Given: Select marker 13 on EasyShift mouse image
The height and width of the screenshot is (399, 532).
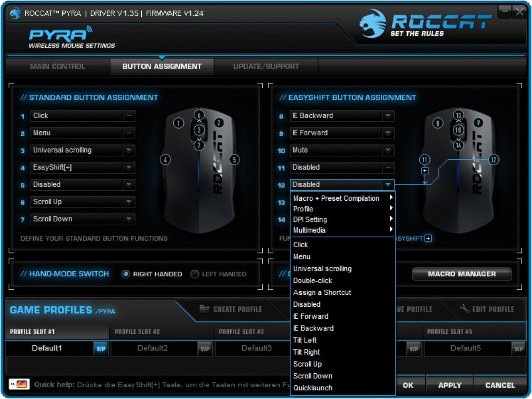Looking at the screenshot, I should tap(458, 116).
